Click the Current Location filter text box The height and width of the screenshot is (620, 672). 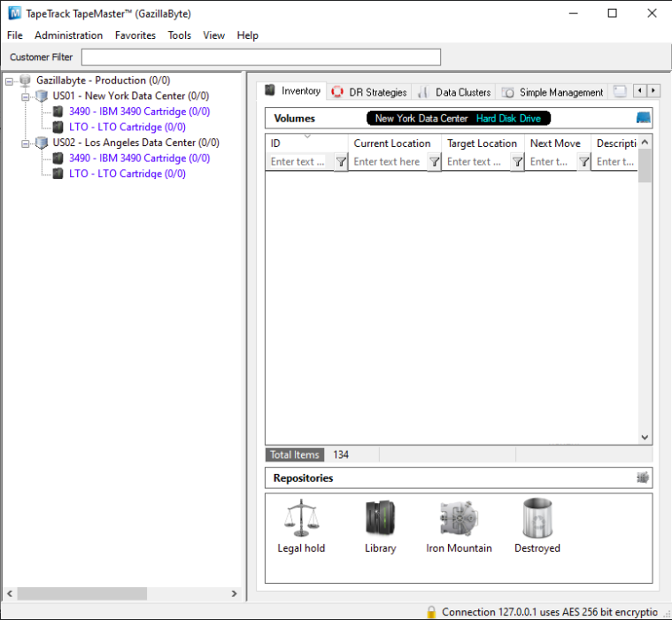coord(389,162)
